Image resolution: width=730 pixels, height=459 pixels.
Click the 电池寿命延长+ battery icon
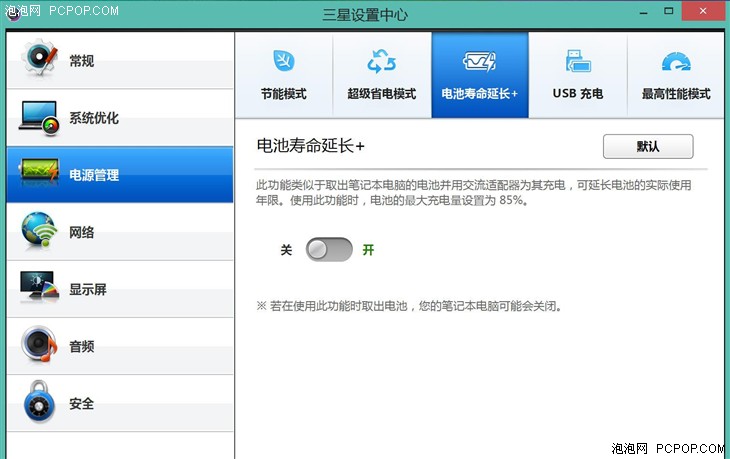coord(480,61)
